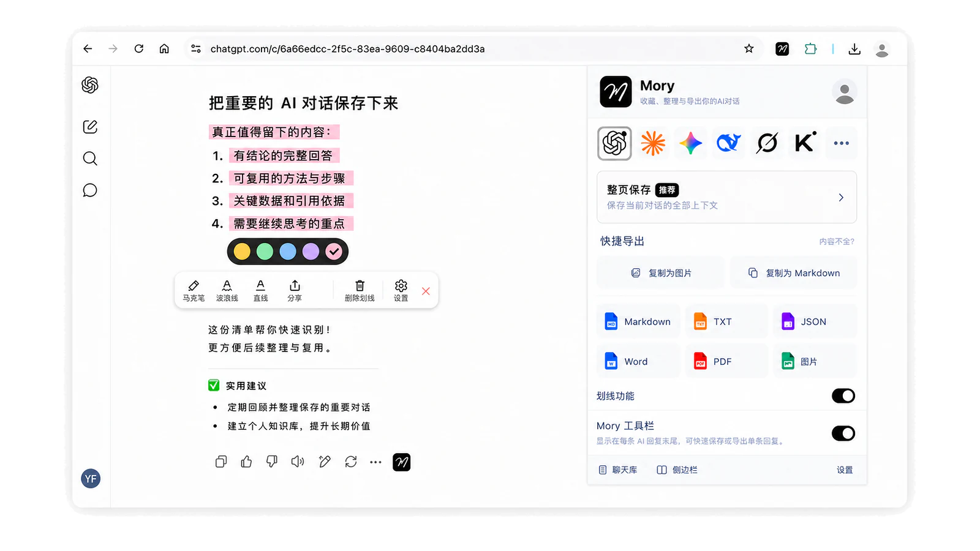The image size is (980, 551).
Task: Regenerate the response
Action: tap(350, 462)
